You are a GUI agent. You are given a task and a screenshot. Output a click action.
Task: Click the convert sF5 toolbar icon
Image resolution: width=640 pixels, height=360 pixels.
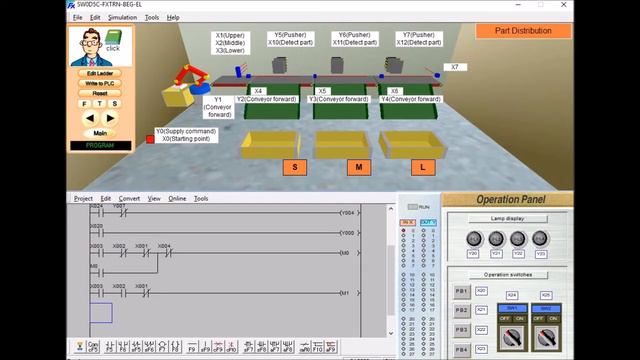coord(93,347)
